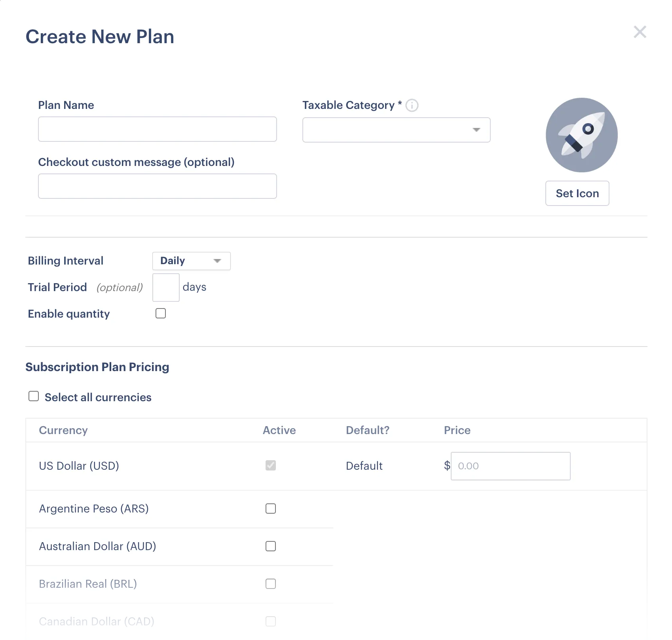
Task: Focus the Plan Name input field
Action: (x=157, y=129)
